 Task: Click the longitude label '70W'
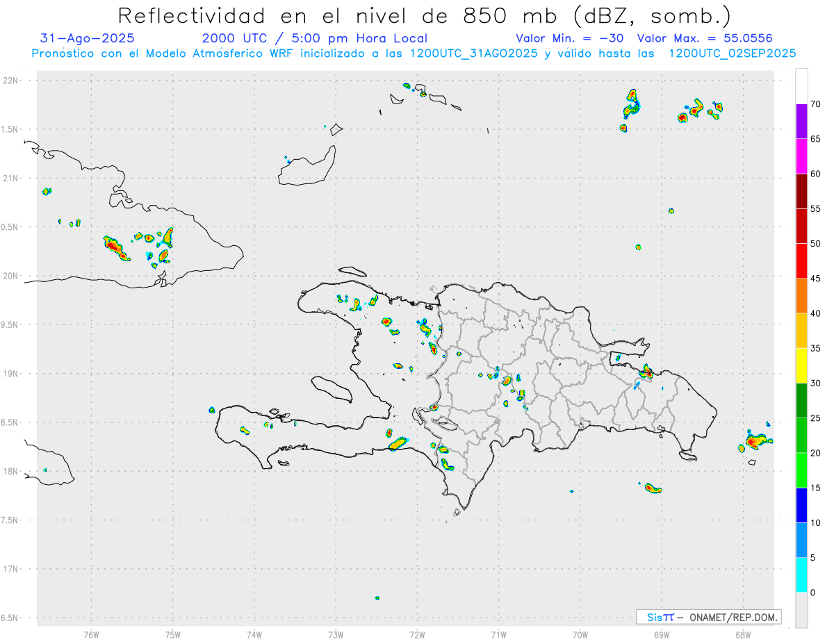pyautogui.click(x=580, y=634)
